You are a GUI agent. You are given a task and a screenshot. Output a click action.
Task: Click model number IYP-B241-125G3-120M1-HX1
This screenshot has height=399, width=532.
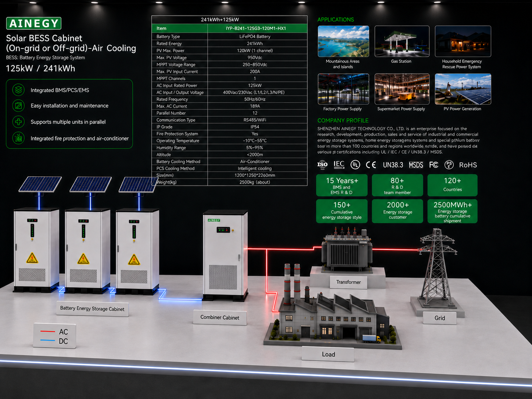(256, 28)
